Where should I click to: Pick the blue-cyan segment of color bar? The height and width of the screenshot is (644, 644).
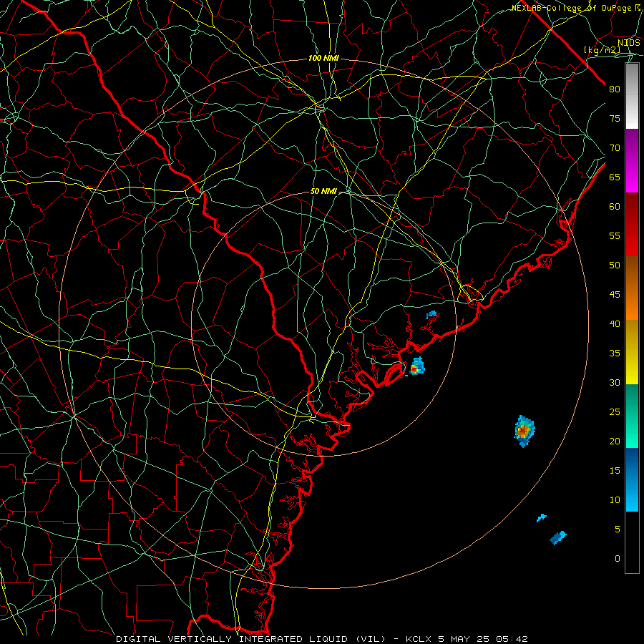click(632, 479)
